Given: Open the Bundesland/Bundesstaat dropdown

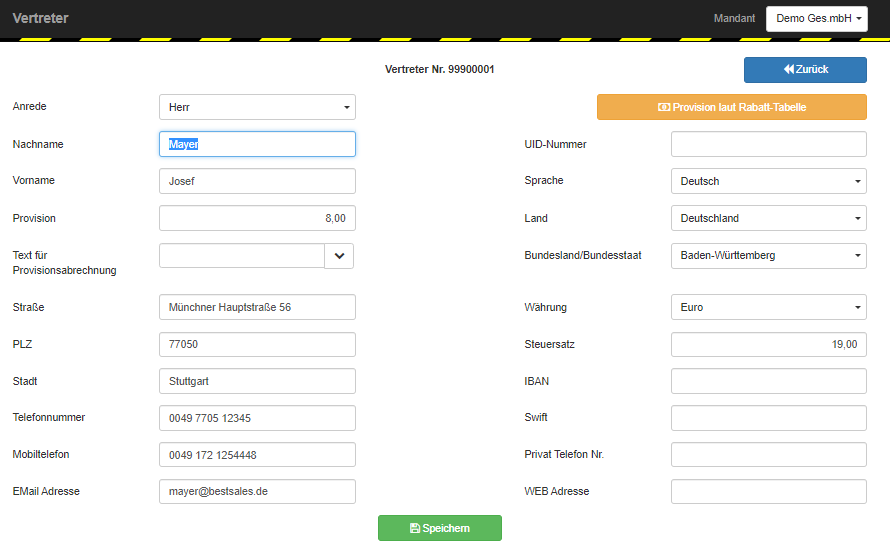Looking at the screenshot, I should click(x=769, y=256).
